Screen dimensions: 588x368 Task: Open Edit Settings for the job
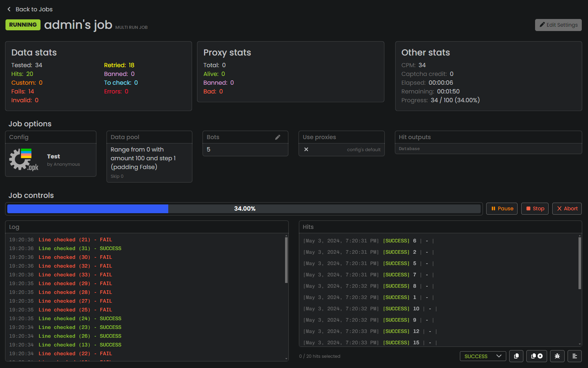click(x=558, y=25)
